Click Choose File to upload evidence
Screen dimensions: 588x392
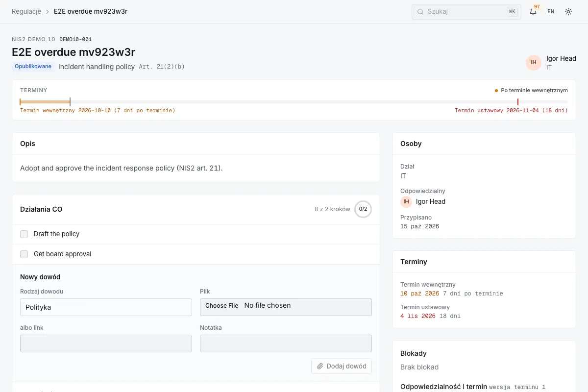click(x=221, y=306)
